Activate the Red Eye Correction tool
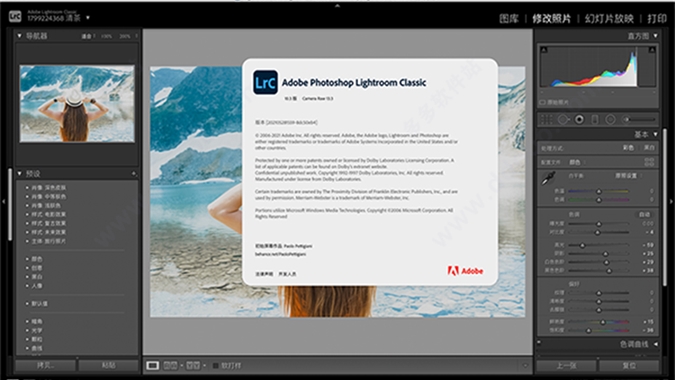Screen dimensions: 675x380 (x=579, y=119)
